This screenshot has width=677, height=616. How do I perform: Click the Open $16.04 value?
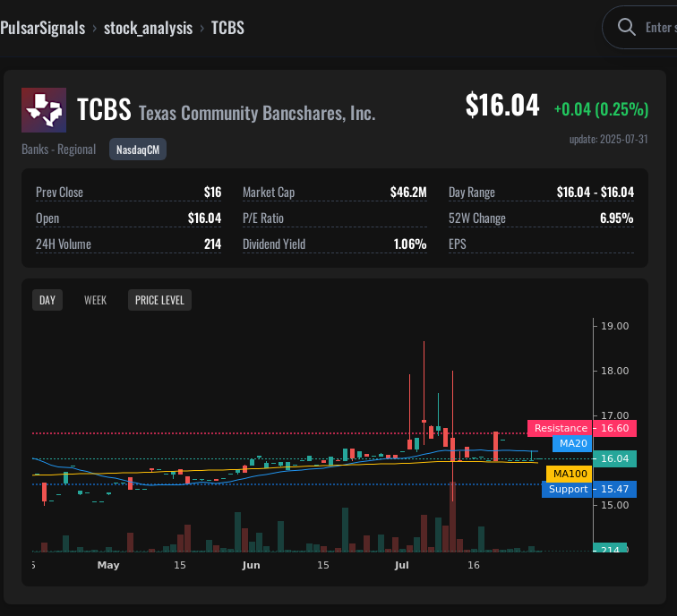click(204, 218)
